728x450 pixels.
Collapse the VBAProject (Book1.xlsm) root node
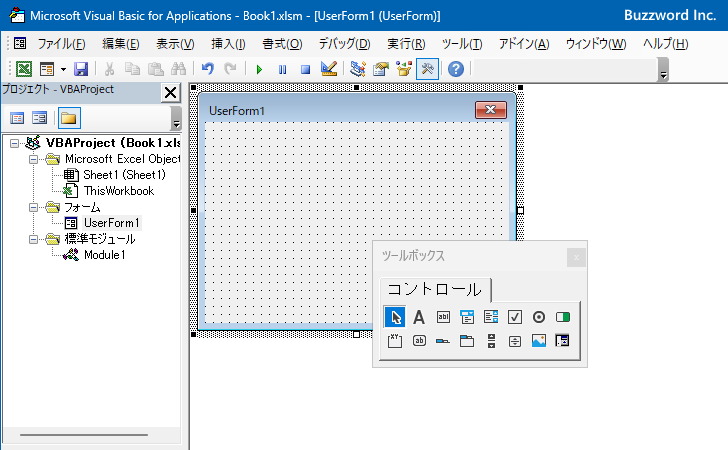click(15, 143)
